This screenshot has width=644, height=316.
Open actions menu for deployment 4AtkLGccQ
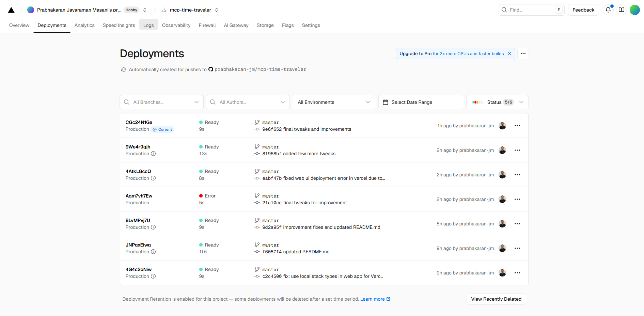coord(517,175)
